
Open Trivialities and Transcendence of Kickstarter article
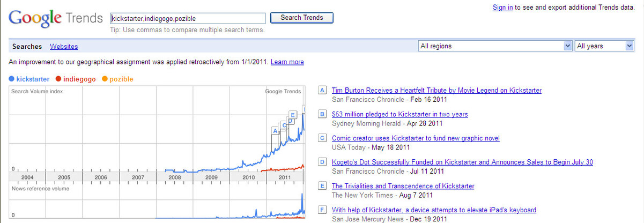click(403, 186)
